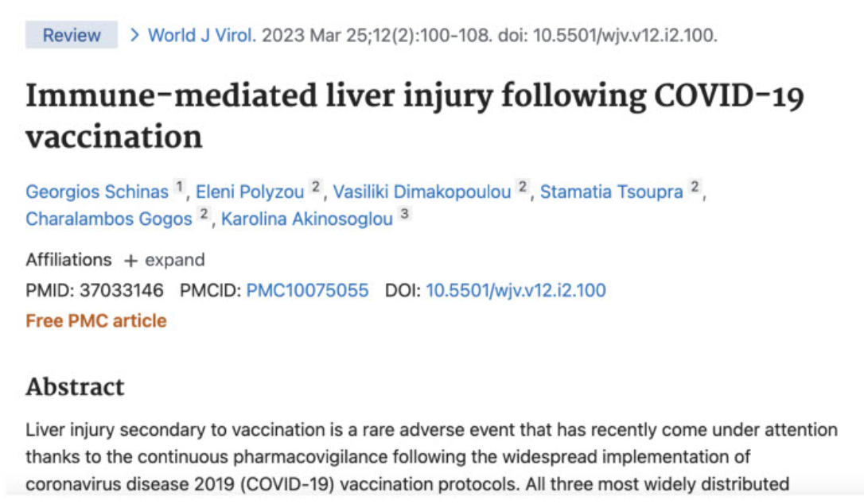Viewport: 864px width, 504px height.
Task: Click affiliation superscript 2 after Tsoupra
Action: click(x=695, y=188)
